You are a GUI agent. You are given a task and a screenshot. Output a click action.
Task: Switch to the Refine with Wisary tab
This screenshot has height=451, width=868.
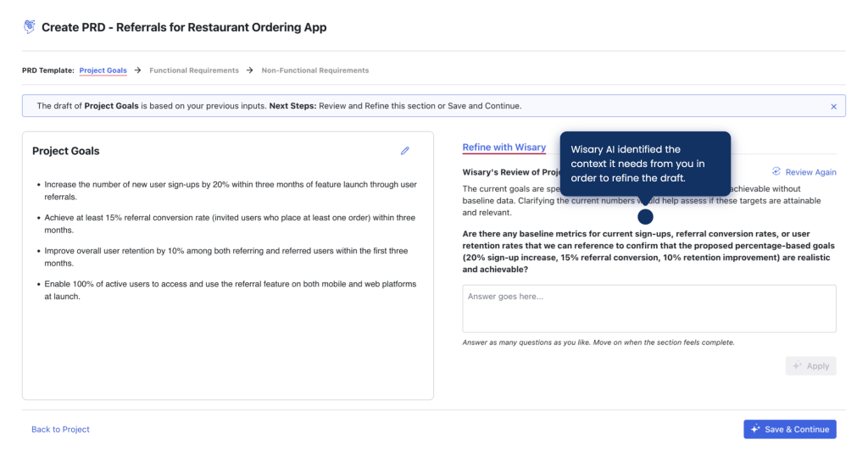point(504,148)
